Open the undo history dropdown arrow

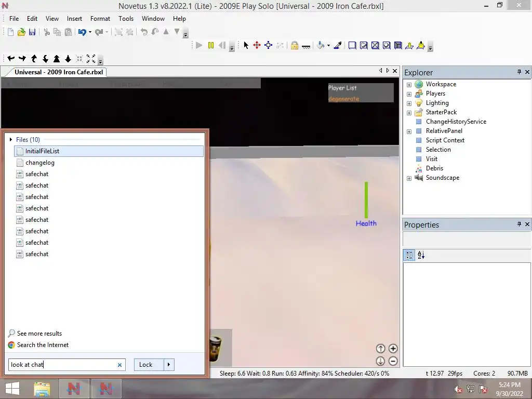(x=90, y=32)
